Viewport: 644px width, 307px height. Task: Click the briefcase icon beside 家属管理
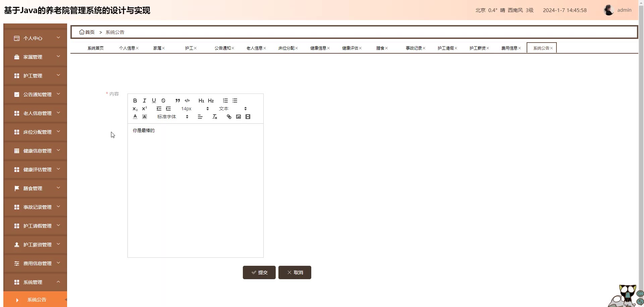tap(17, 57)
